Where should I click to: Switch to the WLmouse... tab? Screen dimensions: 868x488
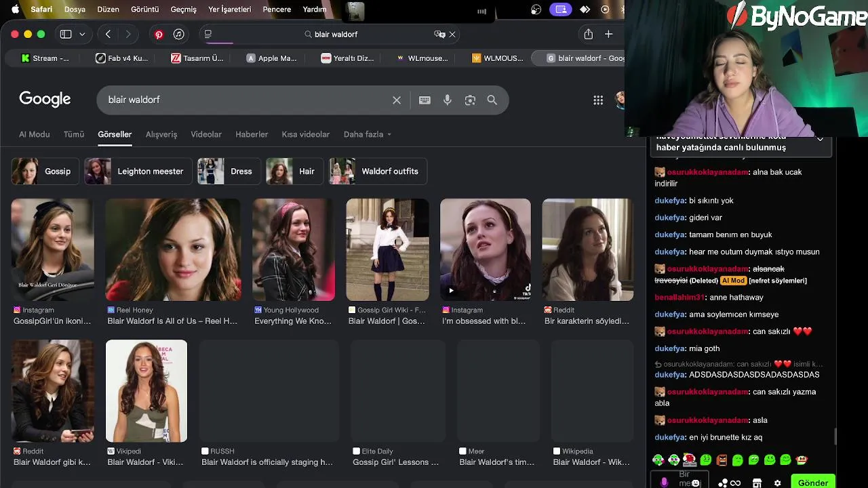(x=422, y=58)
